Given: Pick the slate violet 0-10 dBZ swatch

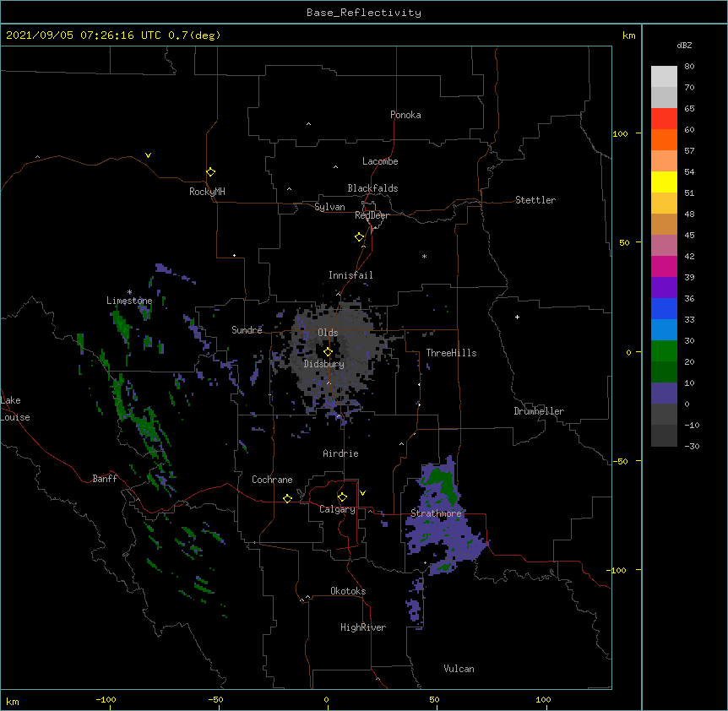Looking at the screenshot, I should coord(664,393).
